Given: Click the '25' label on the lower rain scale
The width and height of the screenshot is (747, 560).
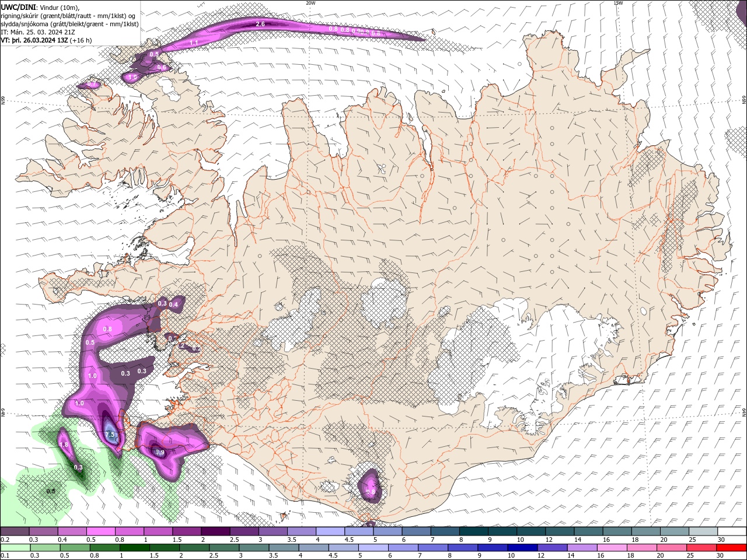Looking at the screenshot, I should pyautogui.click(x=690, y=556).
